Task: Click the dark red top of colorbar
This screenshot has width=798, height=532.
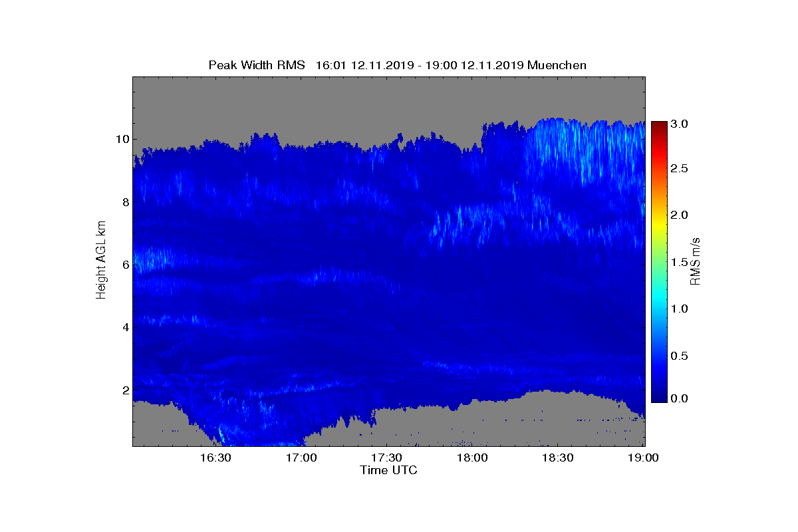Action: tap(659, 126)
